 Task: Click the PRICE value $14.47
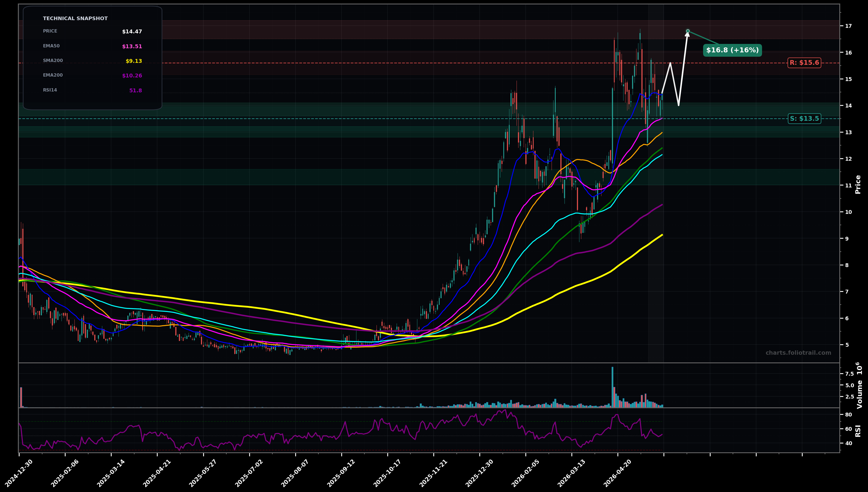[132, 32]
